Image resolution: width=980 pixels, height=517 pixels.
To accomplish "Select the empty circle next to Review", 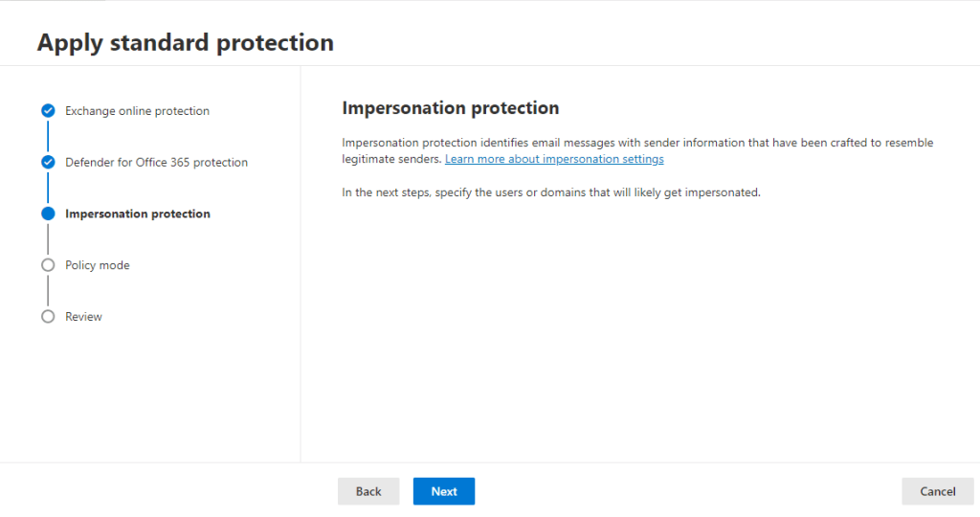I will (x=48, y=317).
